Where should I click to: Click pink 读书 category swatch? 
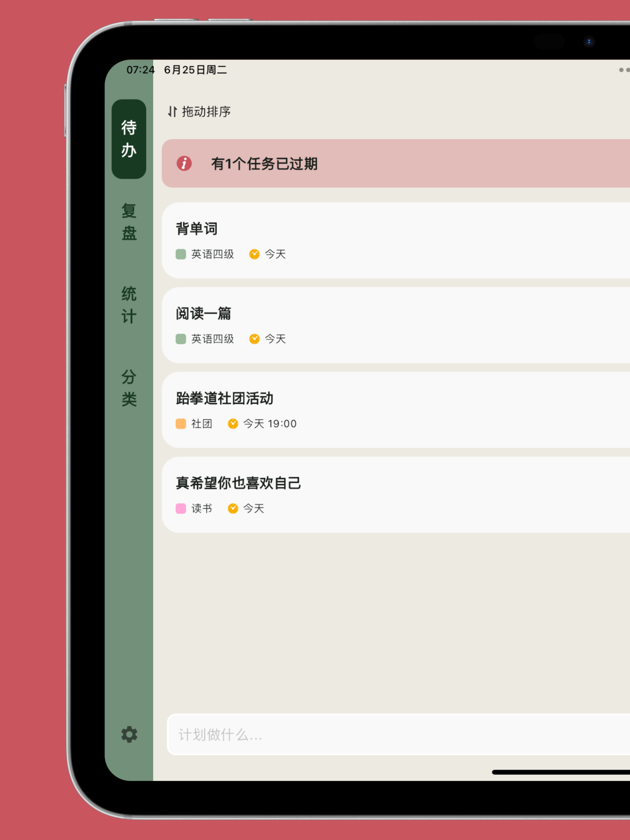pyautogui.click(x=181, y=509)
